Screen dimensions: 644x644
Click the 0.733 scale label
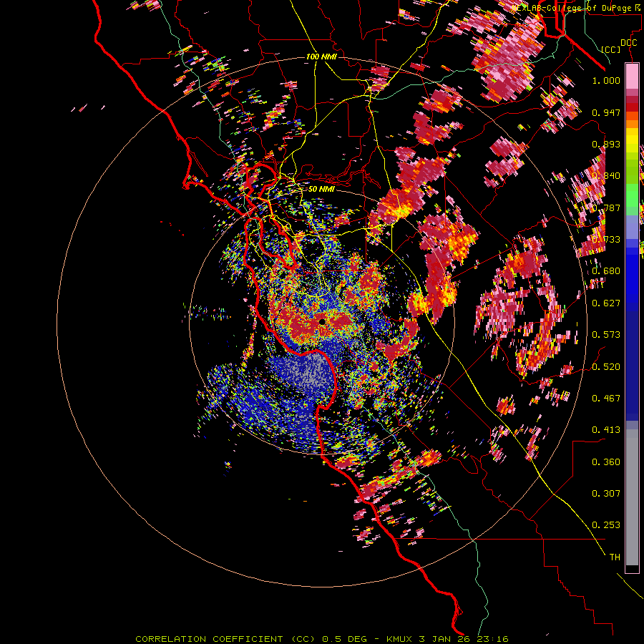tap(606, 240)
